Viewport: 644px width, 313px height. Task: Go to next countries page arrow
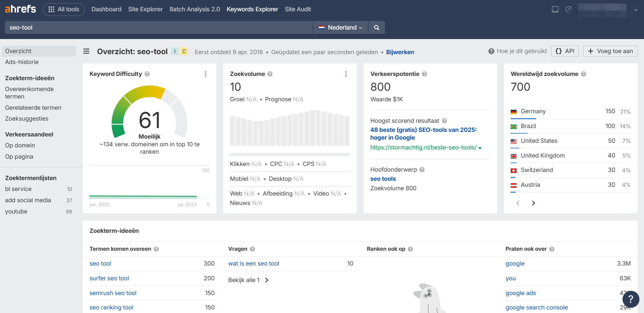pyautogui.click(x=533, y=203)
